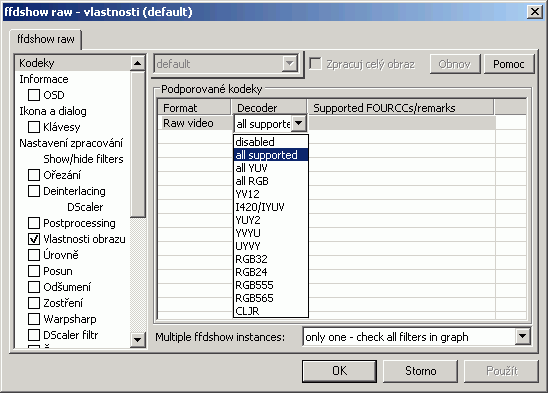The image size is (548, 393).
Task: Choose CLJR from the decoder list
Action: coord(271,311)
